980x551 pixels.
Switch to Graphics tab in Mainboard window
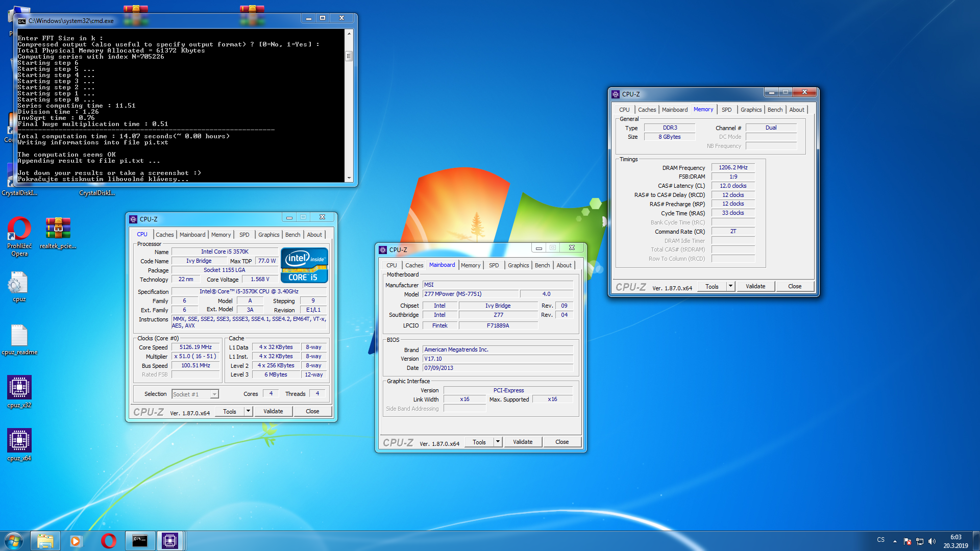(x=518, y=265)
